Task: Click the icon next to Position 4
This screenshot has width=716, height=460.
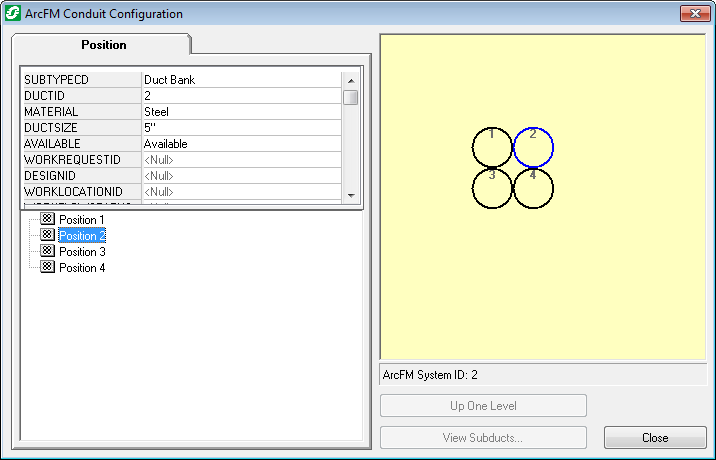Action: tap(47, 267)
